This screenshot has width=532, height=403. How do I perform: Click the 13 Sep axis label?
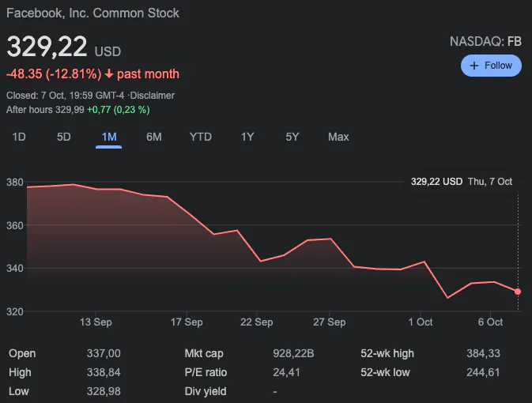click(x=96, y=322)
